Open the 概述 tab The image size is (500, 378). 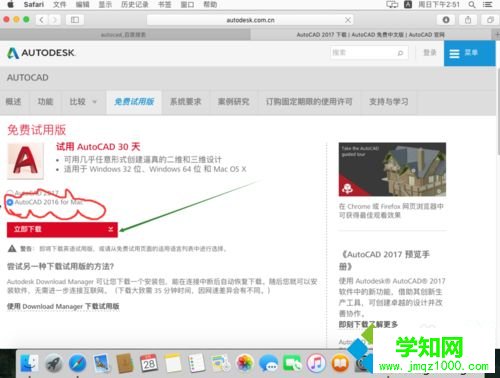click(13, 102)
